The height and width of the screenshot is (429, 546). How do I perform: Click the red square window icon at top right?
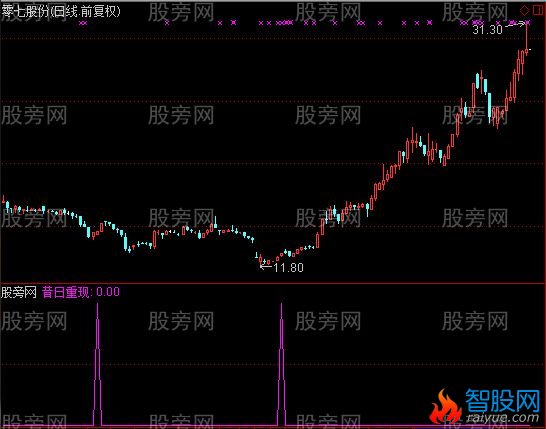(537, 10)
